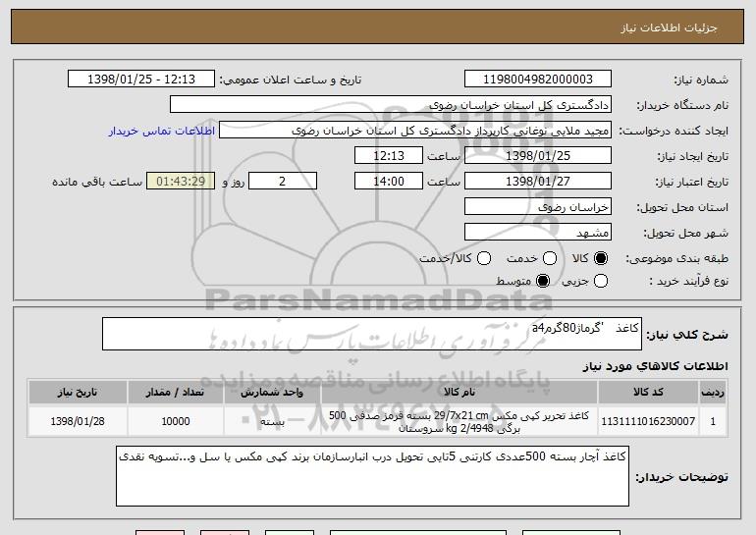The height and width of the screenshot is (535, 756).
Task: Select the کالا radio button
Action: tap(601, 259)
